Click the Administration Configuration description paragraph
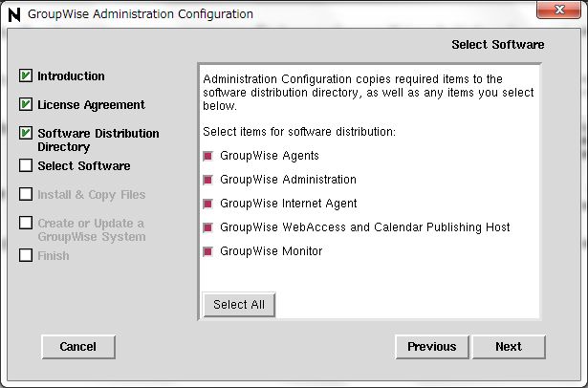Screen dimensions: 588x388 coord(368,93)
